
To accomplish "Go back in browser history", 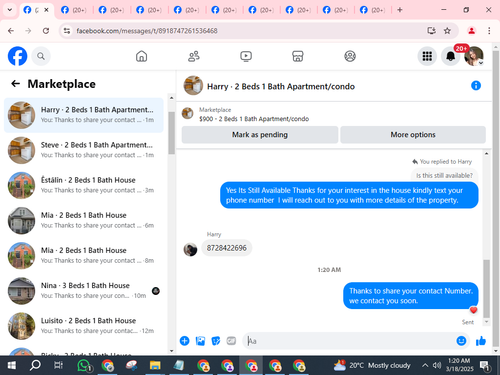I will (x=11, y=31).
